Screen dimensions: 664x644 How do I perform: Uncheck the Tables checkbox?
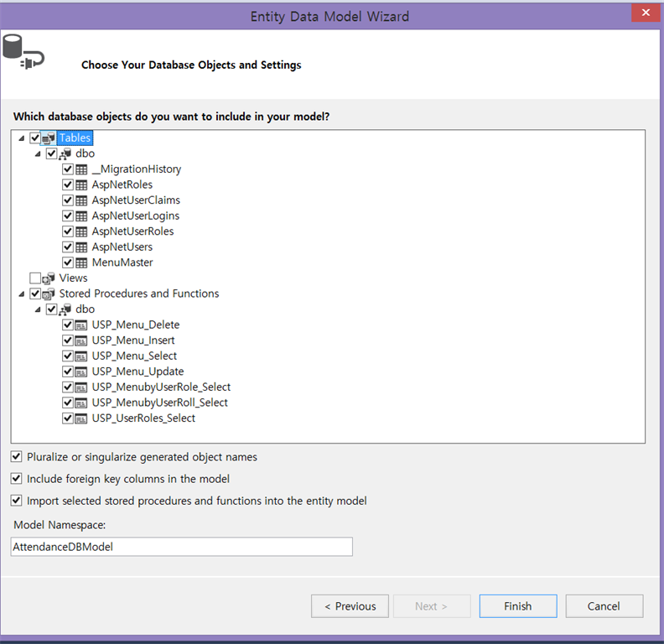[x=35, y=138]
